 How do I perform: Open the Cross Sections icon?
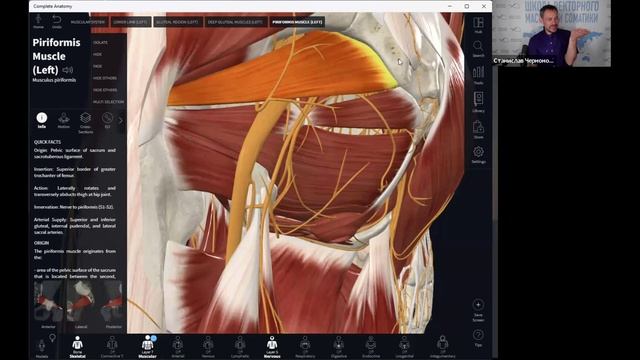[x=85, y=123]
